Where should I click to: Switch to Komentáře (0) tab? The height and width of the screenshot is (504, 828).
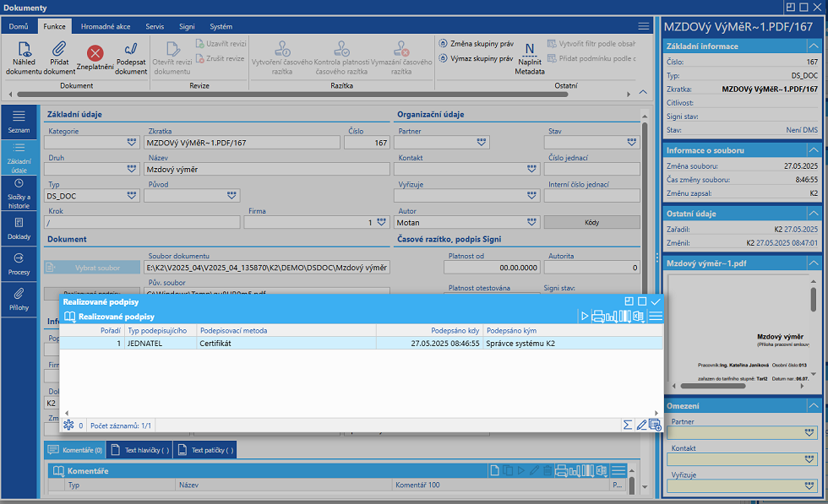pyautogui.click(x=75, y=450)
